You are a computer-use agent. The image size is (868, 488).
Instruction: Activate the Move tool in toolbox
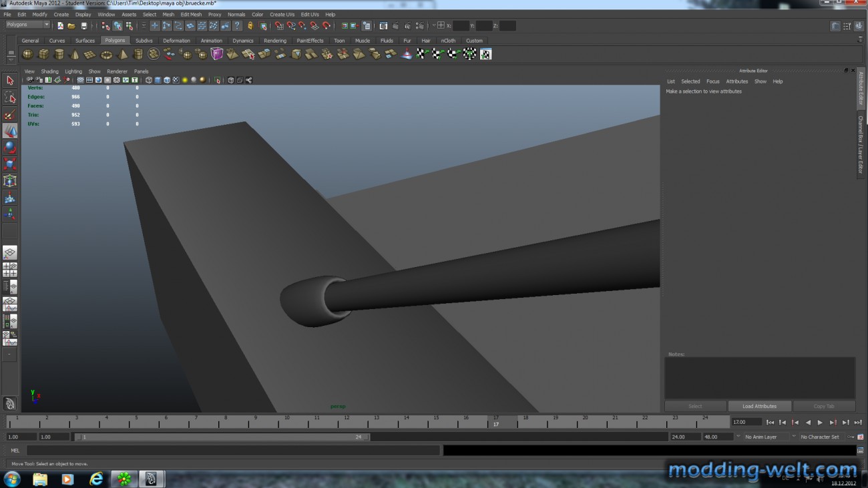pyautogui.click(x=10, y=131)
